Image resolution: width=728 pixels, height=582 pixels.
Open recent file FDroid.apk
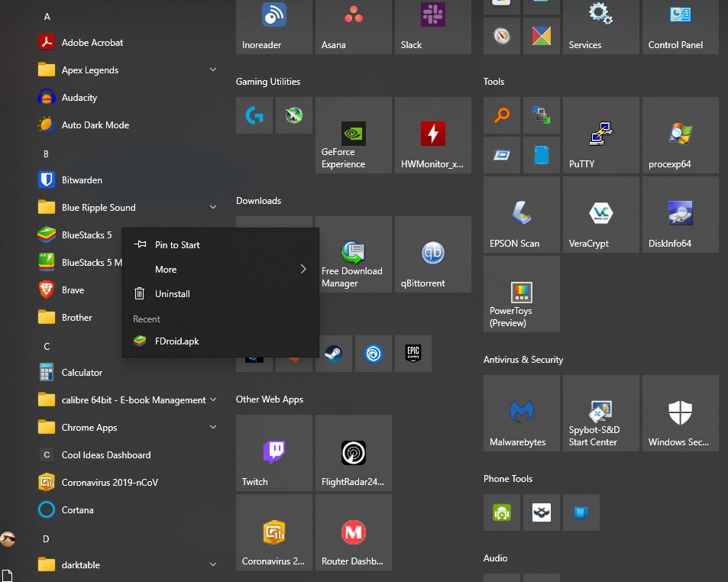(176, 341)
